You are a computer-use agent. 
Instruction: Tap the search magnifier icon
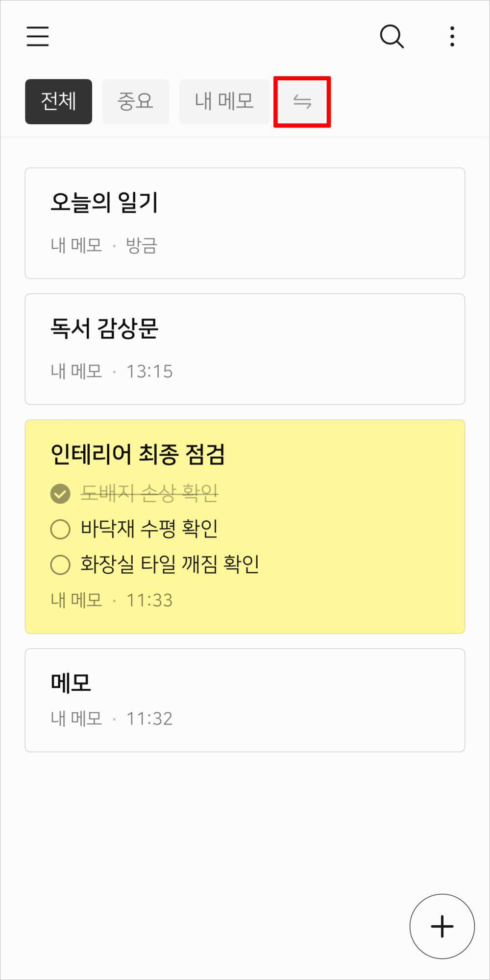tap(392, 37)
